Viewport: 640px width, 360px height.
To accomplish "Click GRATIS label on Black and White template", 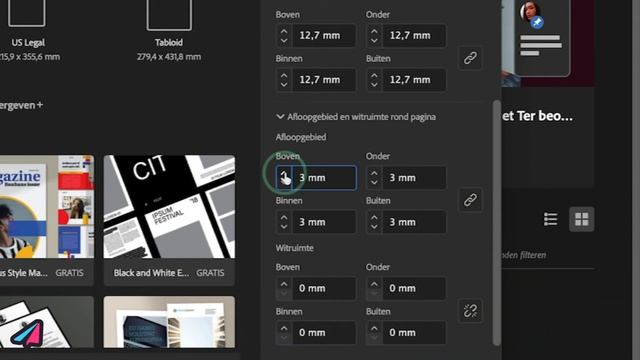I will point(210,273).
